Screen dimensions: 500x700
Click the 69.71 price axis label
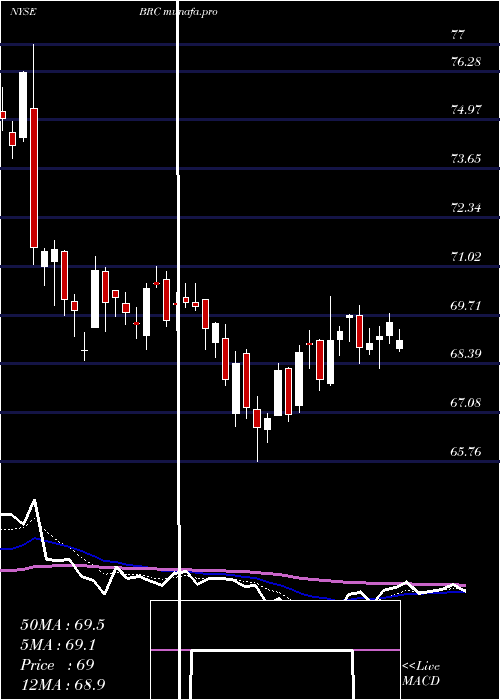coord(466,306)
